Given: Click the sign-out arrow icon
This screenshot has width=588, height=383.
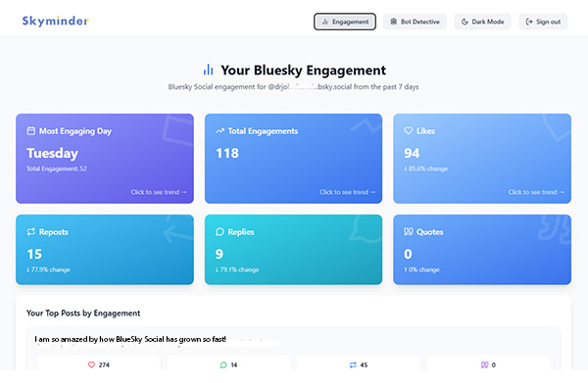Looking at the screenshot, I should (x=529, y=22).
